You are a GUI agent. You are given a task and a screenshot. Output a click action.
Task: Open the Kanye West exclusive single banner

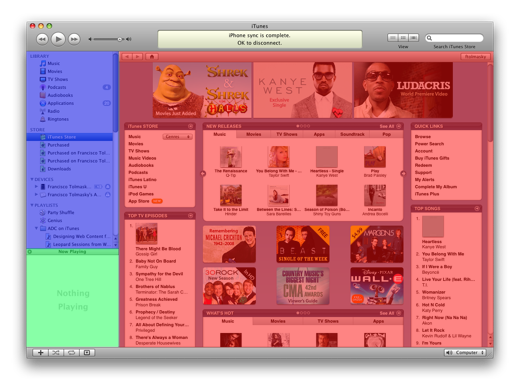tap(303, 90)
